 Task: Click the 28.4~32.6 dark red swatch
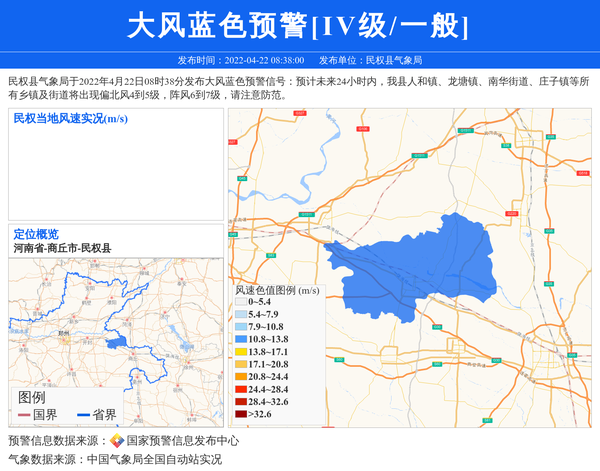[240, 401]
